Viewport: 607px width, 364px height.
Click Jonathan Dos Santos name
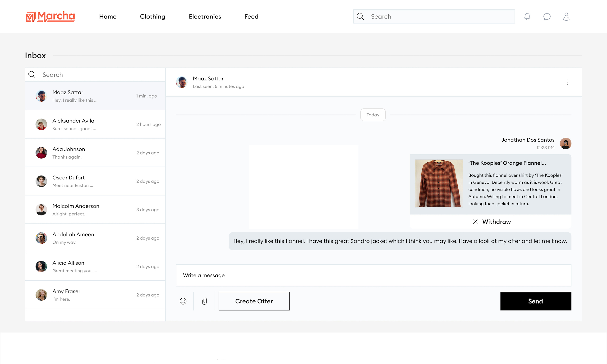tap(528, 140)
